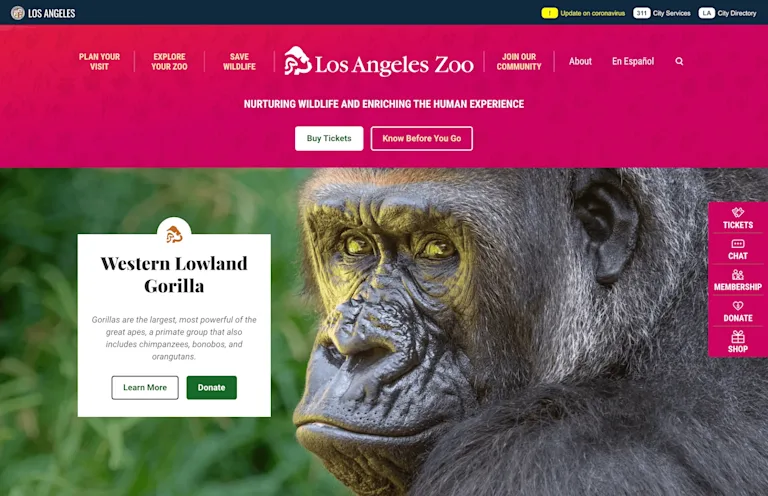The image size is (768, 496).
Task: Open 311 City Services link
Action: 662,13
